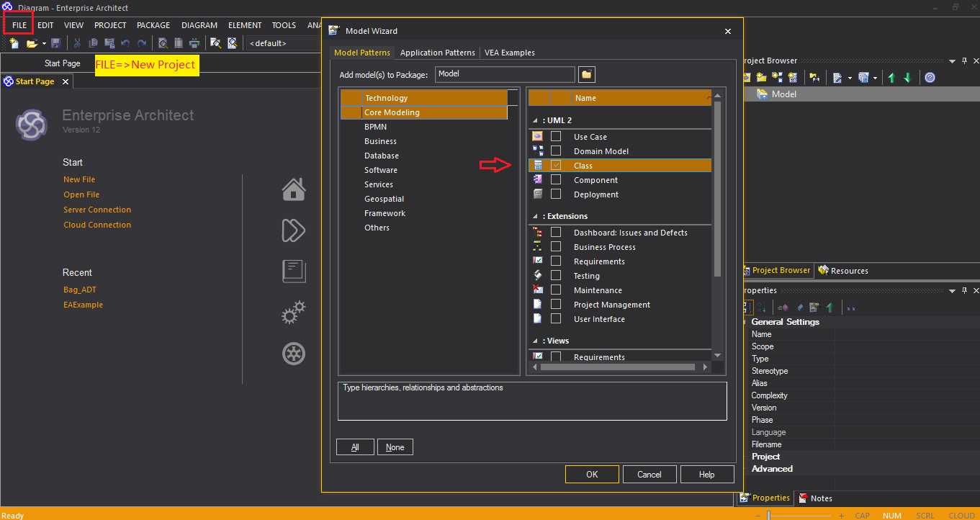Click the All button
Screen dimensions: 980x520
355,447
